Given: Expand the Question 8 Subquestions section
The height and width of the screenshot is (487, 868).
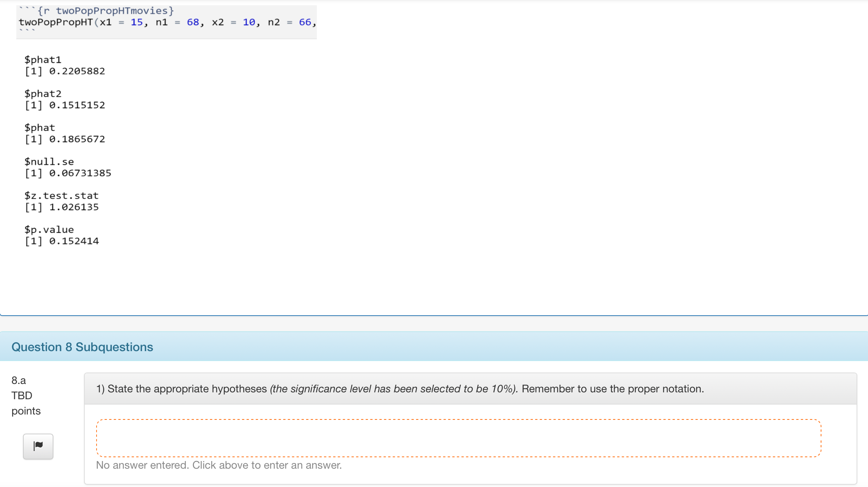Looking at the screenshot, I should point(82,347).
